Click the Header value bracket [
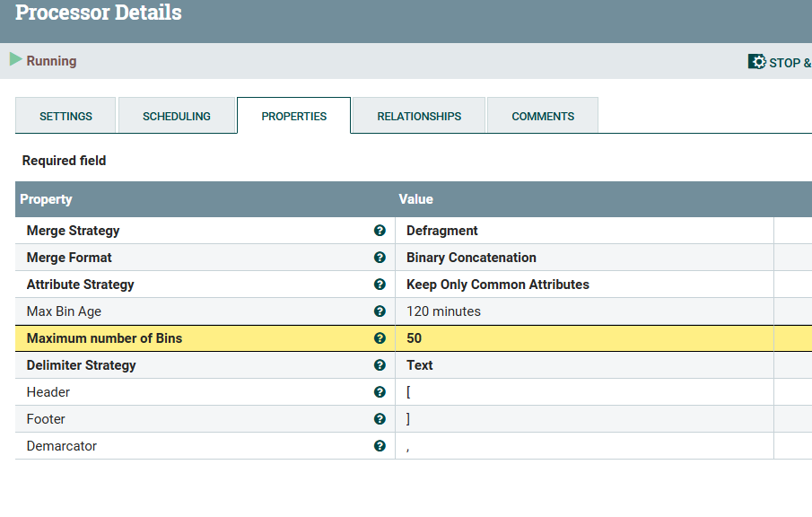 408,392
